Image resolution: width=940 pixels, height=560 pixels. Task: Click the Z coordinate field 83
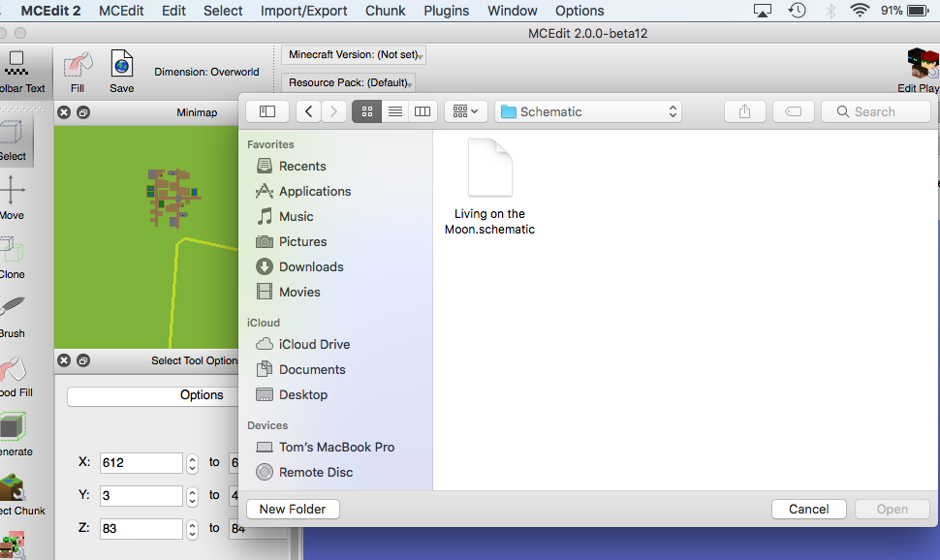(141, 529)
